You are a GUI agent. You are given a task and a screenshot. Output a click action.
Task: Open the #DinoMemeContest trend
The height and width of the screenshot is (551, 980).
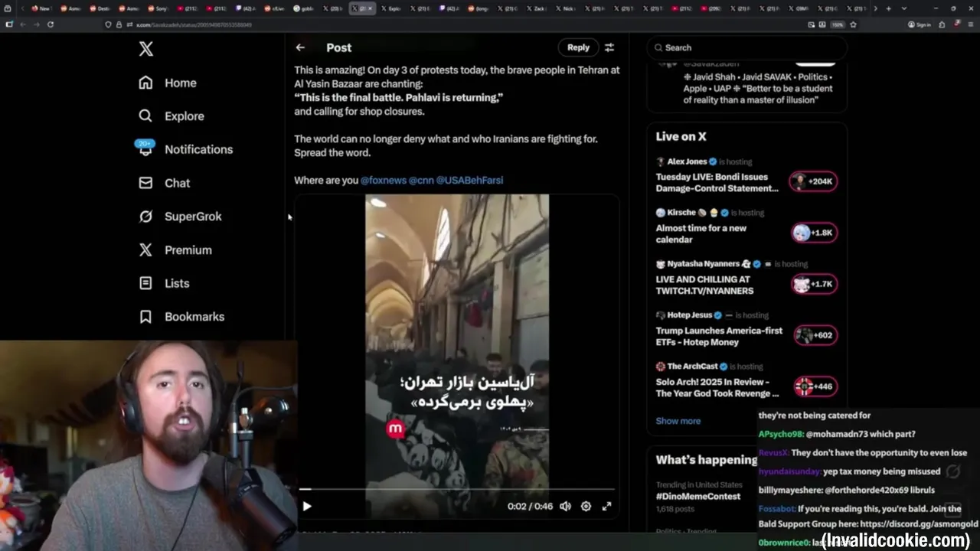(698, 496)
